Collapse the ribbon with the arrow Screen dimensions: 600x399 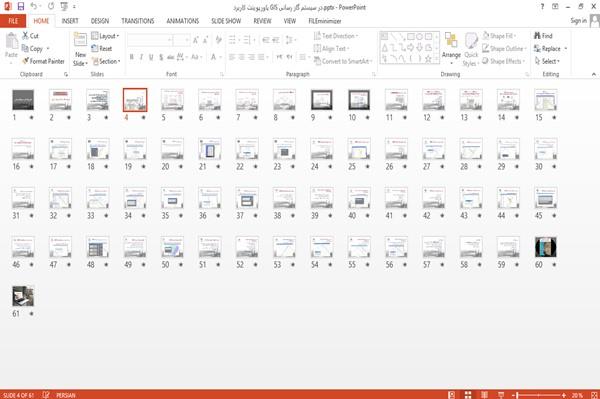point(593,74)
